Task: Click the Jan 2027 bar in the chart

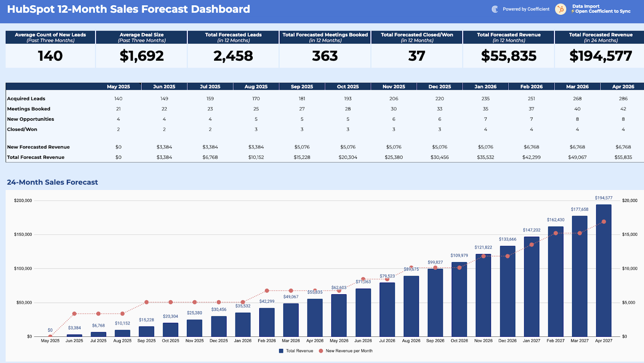Action: [x=531, y=287]
